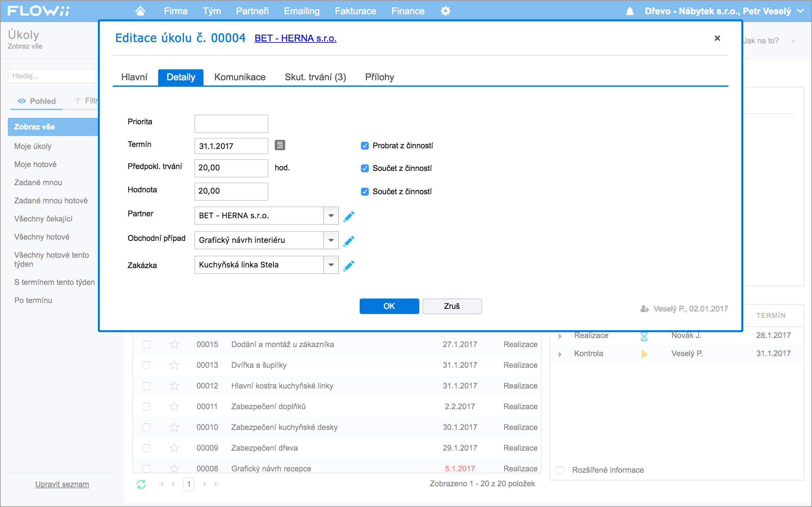812x507 pixels.
Task: Open the BET - HERNA s.r.o. link
Action: [295, 38]
